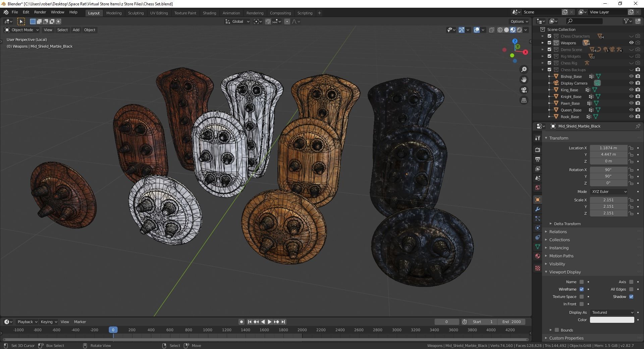Switch viewport to wireframe shading
This screenshot has width=644, height=349.
pyautogui.click(x=500, y=30)
